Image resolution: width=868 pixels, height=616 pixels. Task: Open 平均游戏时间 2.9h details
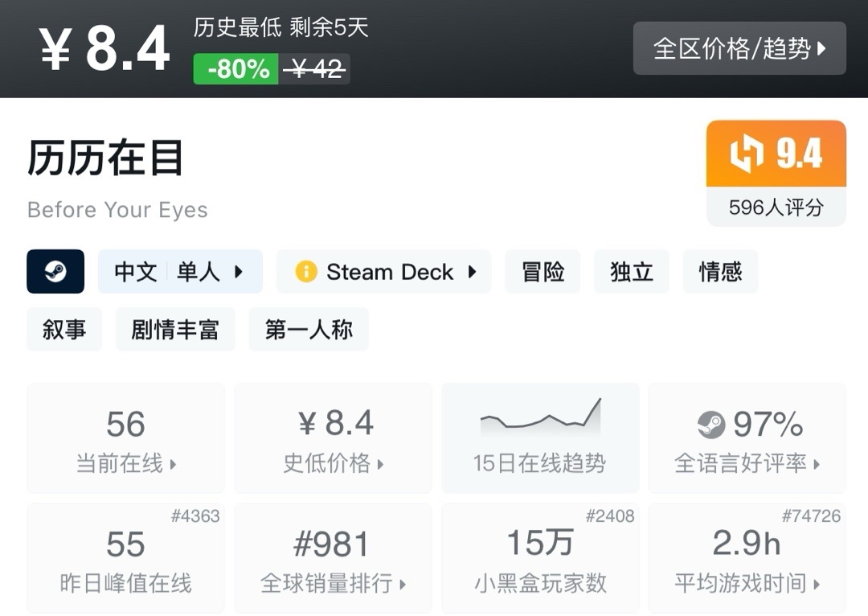coord(747,560)
